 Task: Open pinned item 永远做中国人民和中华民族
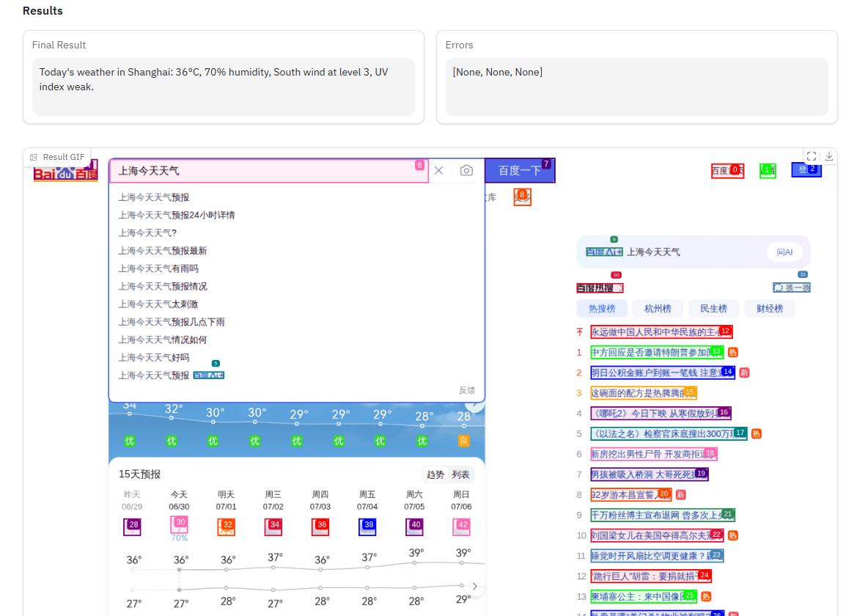pos(661,332)
